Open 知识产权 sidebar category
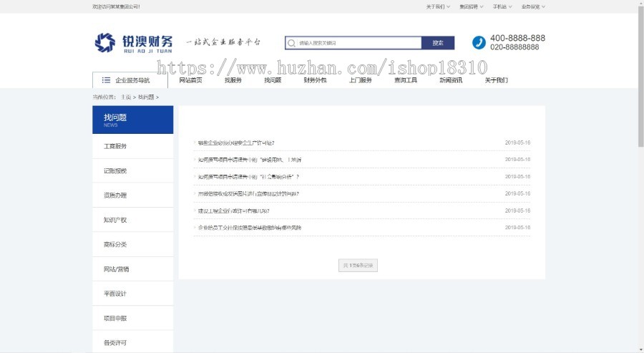The image size is (644, 353). coord(115,220)
